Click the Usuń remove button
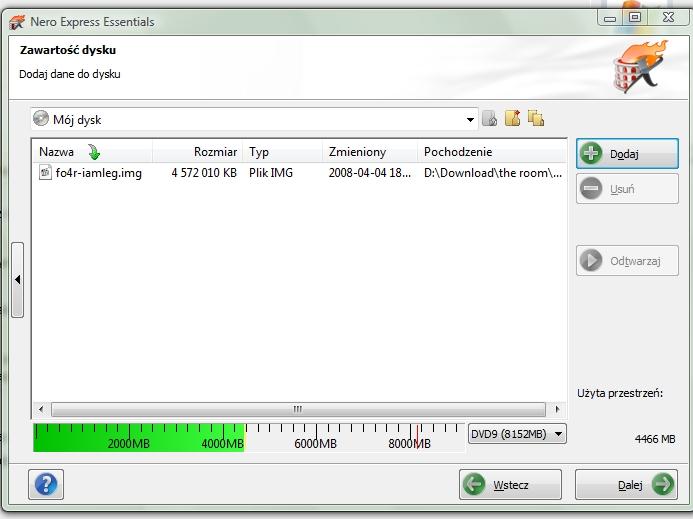The height and width of the screenshot is (519, 693). (x=627, y=189)
